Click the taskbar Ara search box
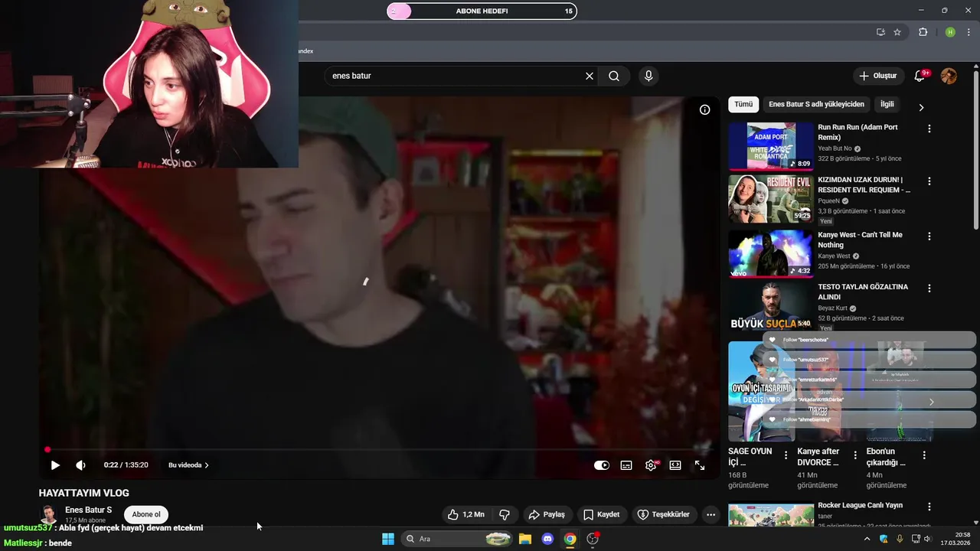This screenshot has width=980, height=551. tap(457, 539)
